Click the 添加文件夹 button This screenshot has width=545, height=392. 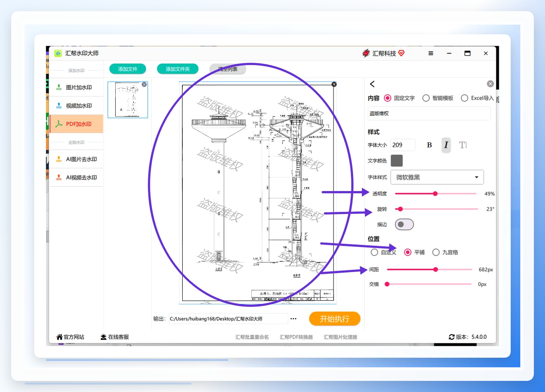pyautogui.click(x=178, y=69)
